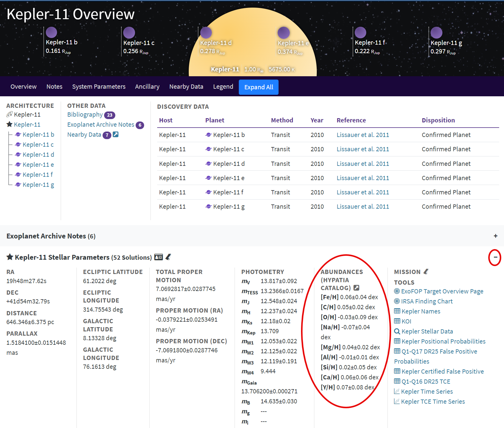This screenshot has width=504, height=428.
Task: Open the Kepler-11 b node in the Architecture tree
Action: [38, 134]
